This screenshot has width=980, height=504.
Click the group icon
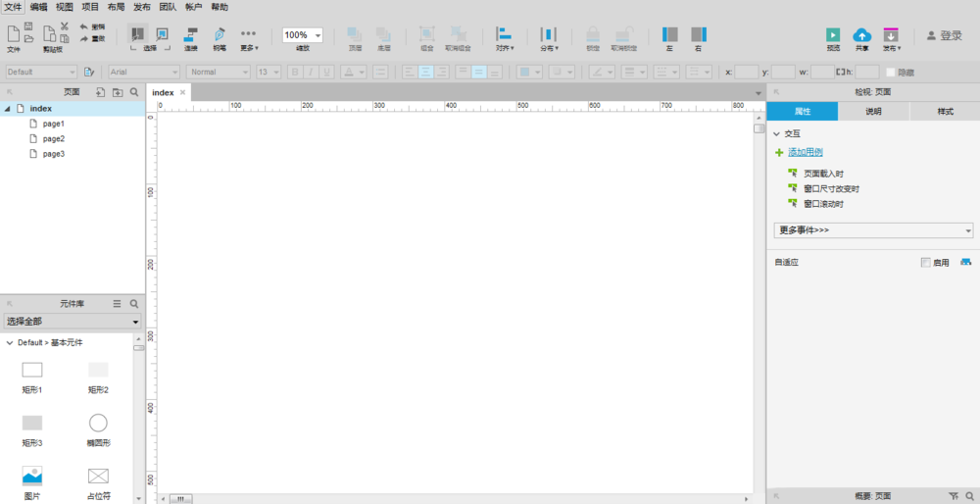click(x=427, y=34)
